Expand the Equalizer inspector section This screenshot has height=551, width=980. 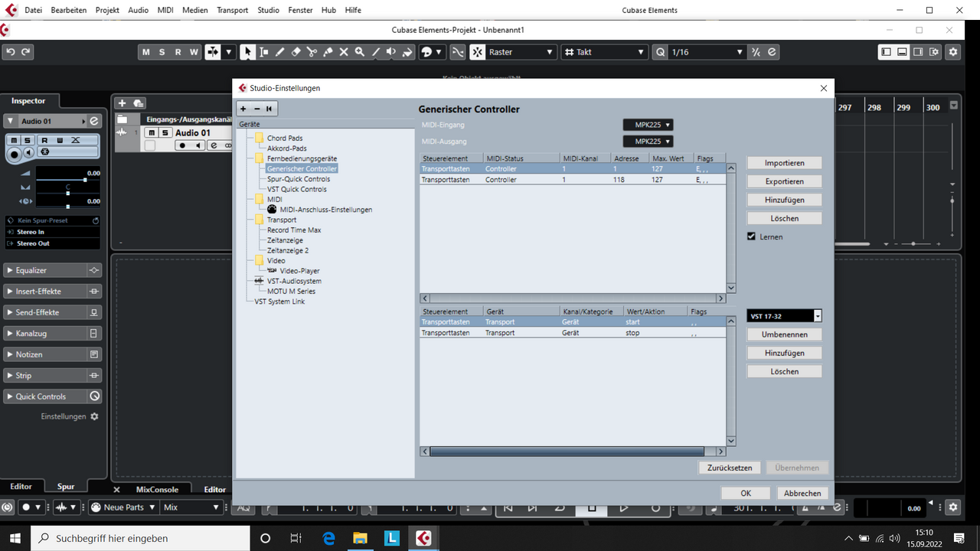click(52, 270)
